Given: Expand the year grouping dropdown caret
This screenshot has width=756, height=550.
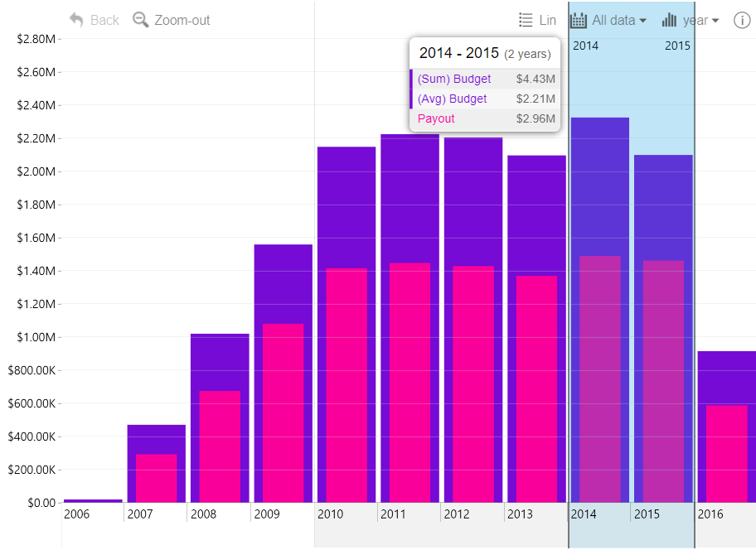Looking at the screenshot, I should coord(715,21).
